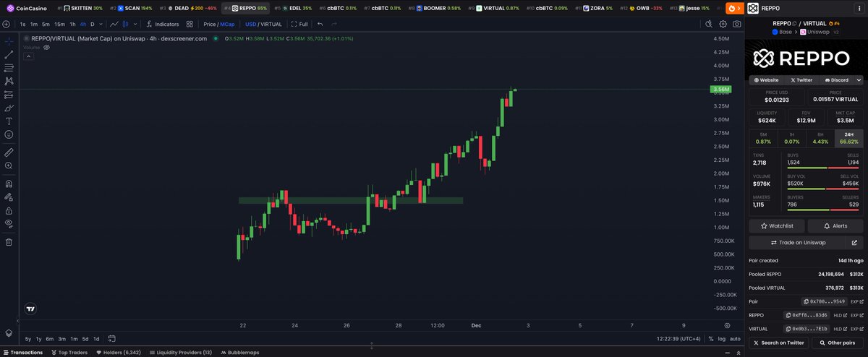Open quick search icon above chart
The image size is (868, 357).
(x=709, y=24)
